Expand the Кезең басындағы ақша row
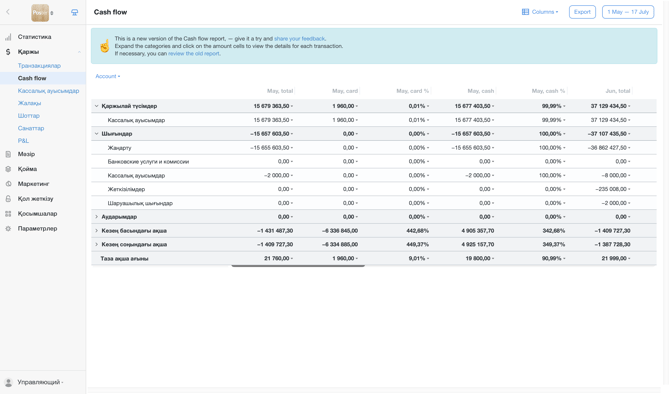The image size is (670, 394). coord(97,231)
